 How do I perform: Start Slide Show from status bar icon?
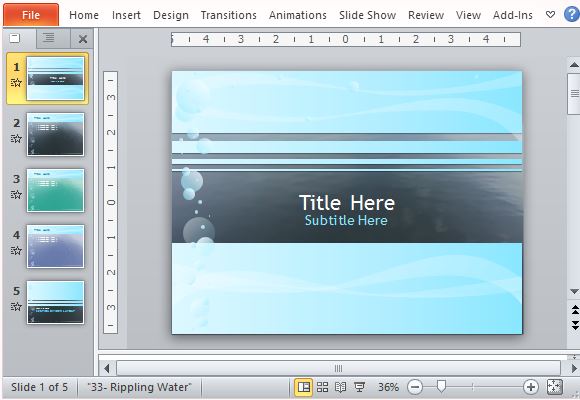point(359,387)
